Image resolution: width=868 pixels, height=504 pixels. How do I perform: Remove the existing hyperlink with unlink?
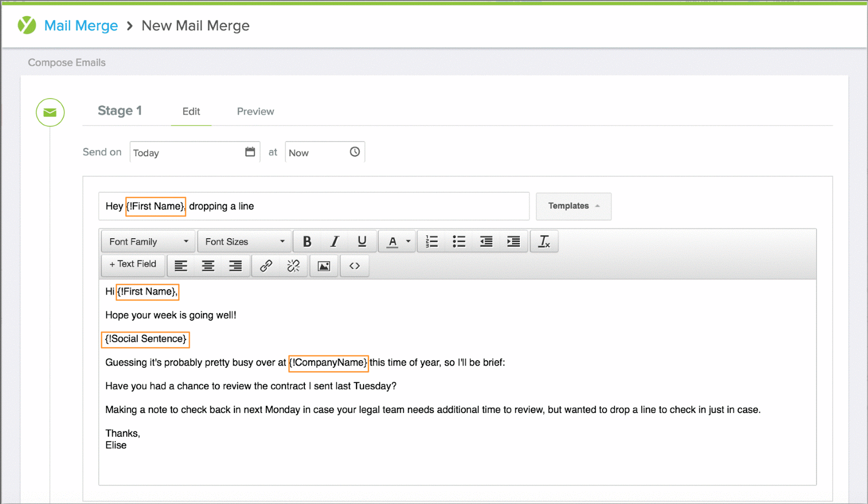[293, 266]
